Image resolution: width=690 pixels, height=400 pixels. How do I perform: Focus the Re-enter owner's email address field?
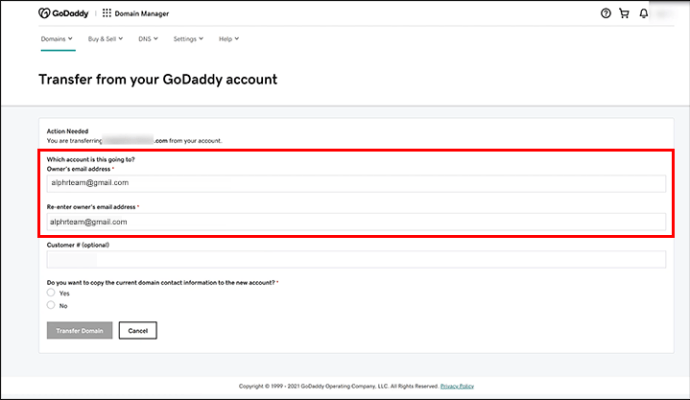(x=356, y=222)
